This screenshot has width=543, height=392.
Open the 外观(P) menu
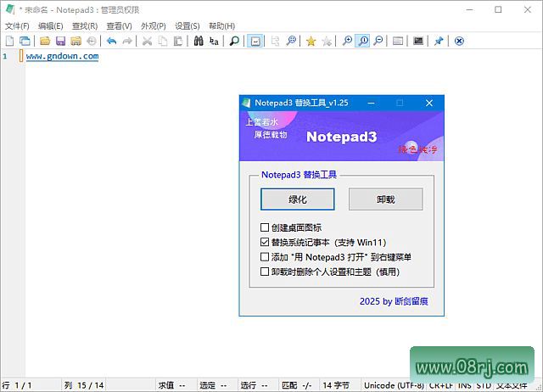pyautogui.click(x=154, y=26)
